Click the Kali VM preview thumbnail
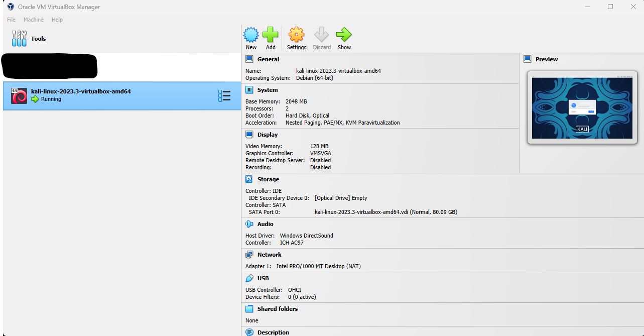 click(582, 107)
